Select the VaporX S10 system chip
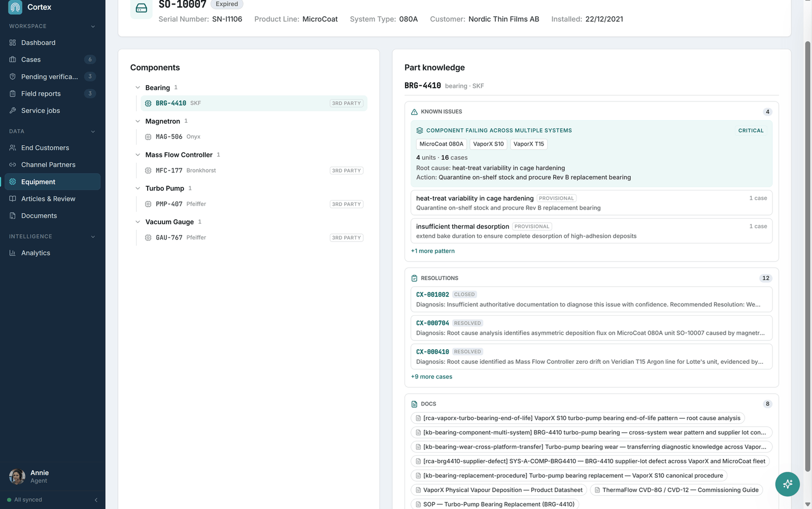 coord(488,144)
